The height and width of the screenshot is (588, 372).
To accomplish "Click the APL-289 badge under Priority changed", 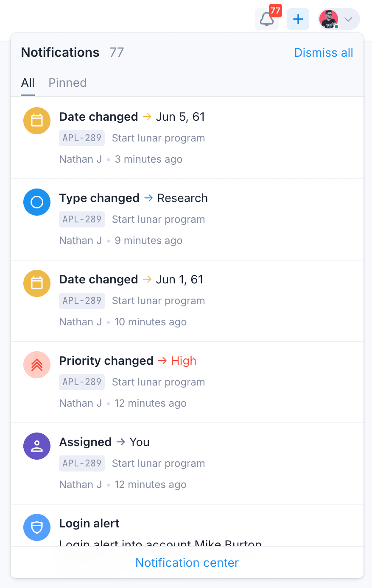I will (81, 382).
